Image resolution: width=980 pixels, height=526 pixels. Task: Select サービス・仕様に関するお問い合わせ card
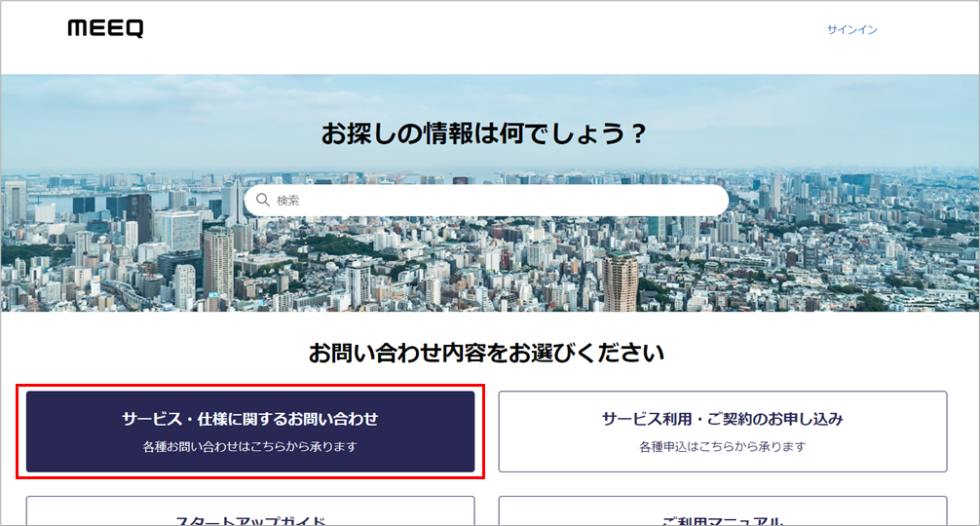point(250,432)
